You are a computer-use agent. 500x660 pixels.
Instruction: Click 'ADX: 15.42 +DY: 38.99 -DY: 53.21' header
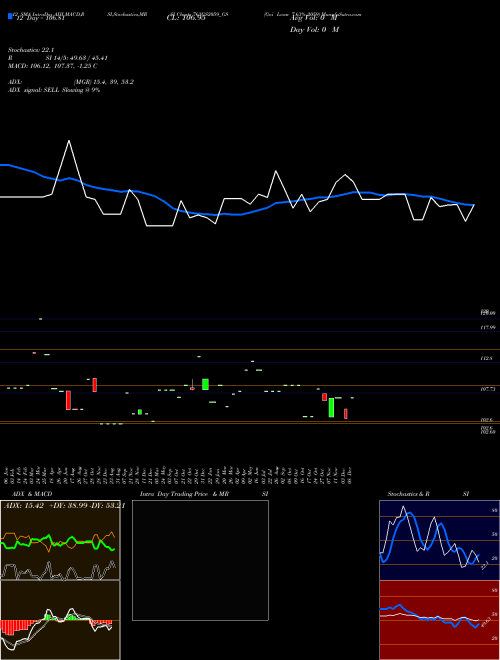[64, 506]
